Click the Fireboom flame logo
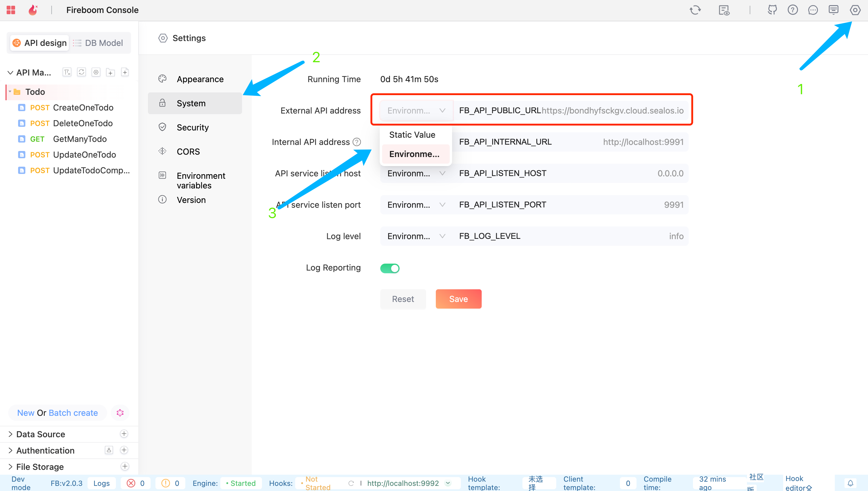Screen dimensions: 868x491 33,10
